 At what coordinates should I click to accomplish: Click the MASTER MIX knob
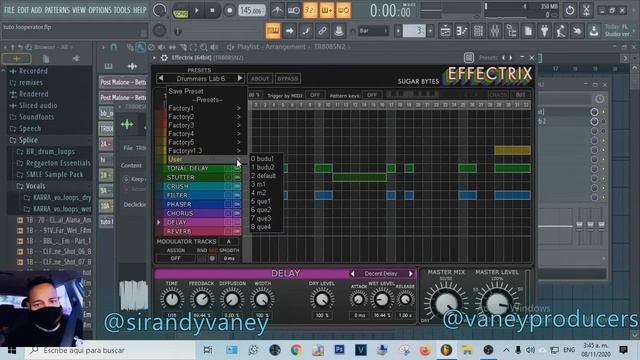pyautogui.click(x=446, y=302)
